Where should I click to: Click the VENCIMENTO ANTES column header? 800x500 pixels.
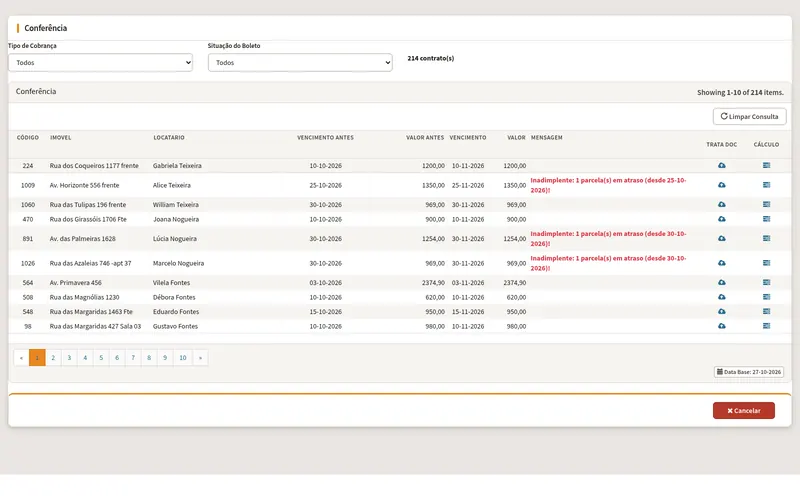(326, 138)
